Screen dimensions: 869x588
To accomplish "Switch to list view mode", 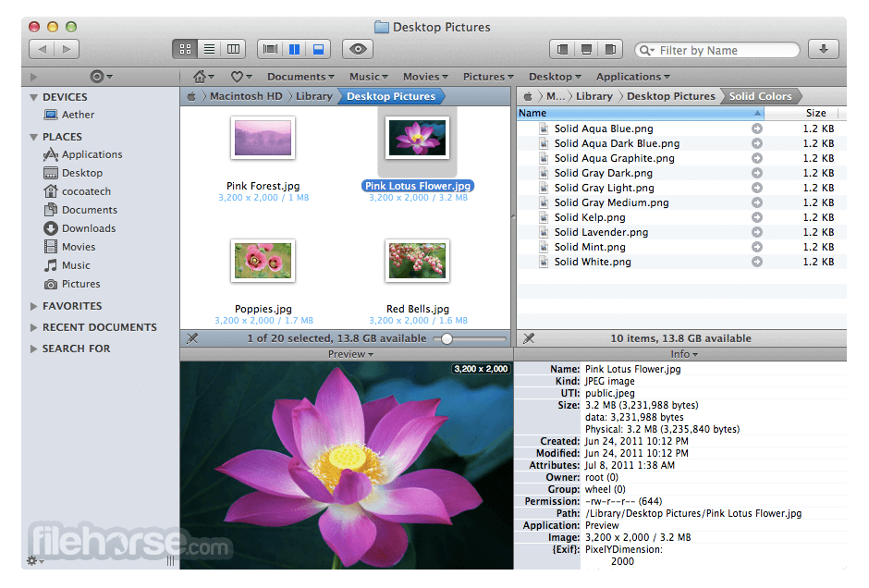I will [x=209, y=49].
